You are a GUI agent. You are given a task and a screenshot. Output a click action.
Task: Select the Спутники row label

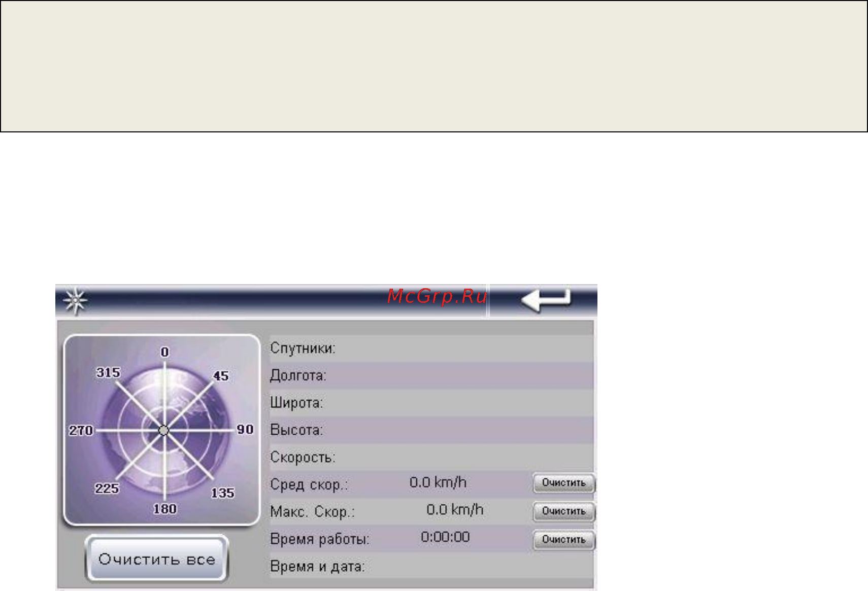[x=303, y=348]
